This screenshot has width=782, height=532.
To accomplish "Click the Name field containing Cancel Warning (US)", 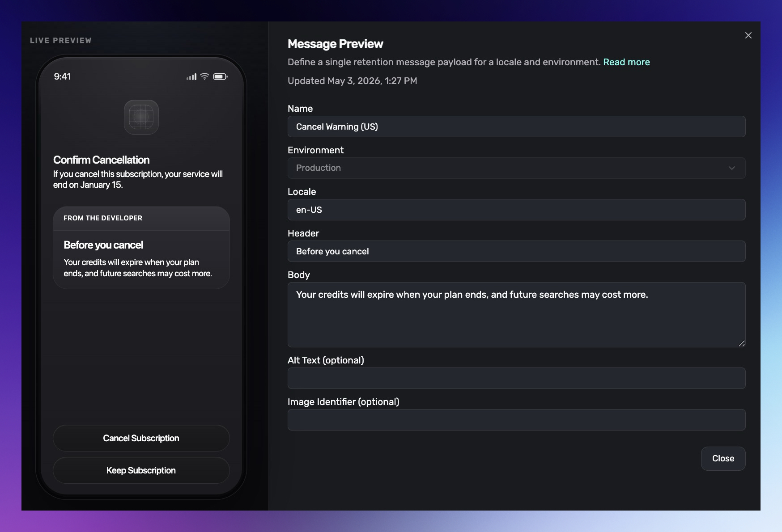I will tap(516, 127).
